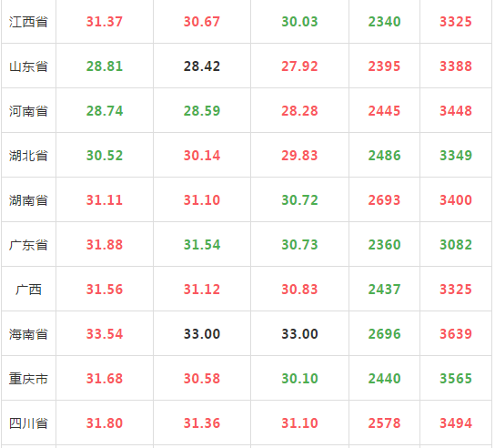Select 河南省 in the first column
The width and height of the screenshot is (495, 448).
coord(28,111)
